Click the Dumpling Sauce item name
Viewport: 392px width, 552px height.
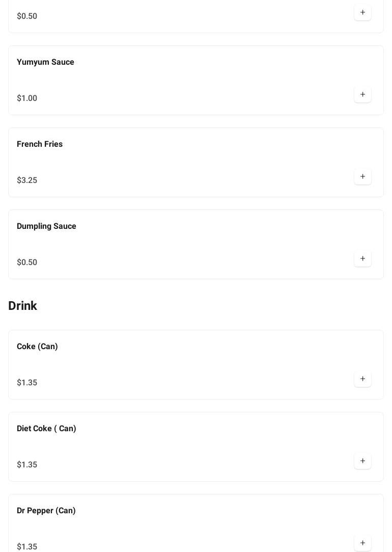tap(46, 226)
